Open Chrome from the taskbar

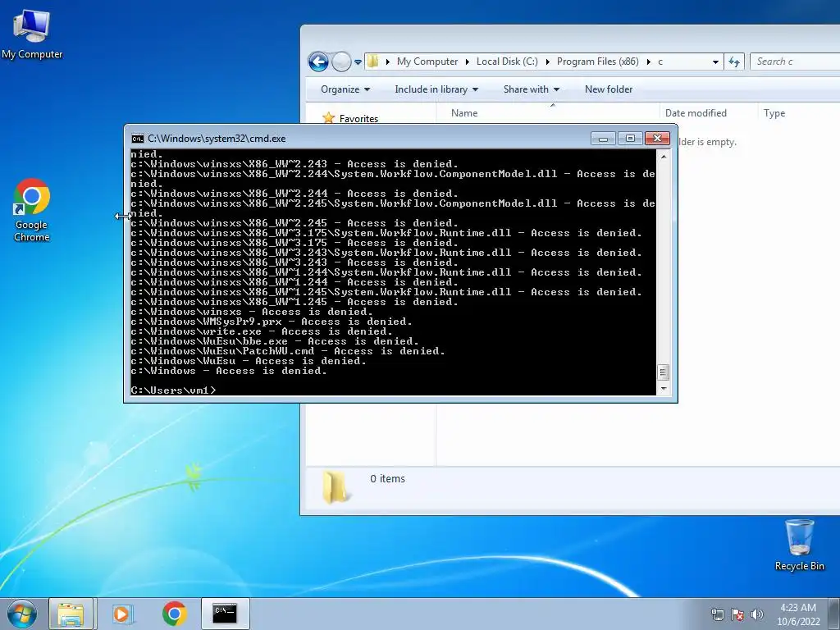pos(175,614)
